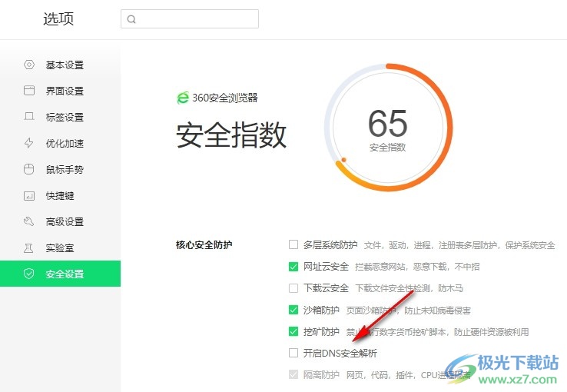Go to 标签设置 page
The width and height of the screenshot is (567, 392).
tap(60, 117)
